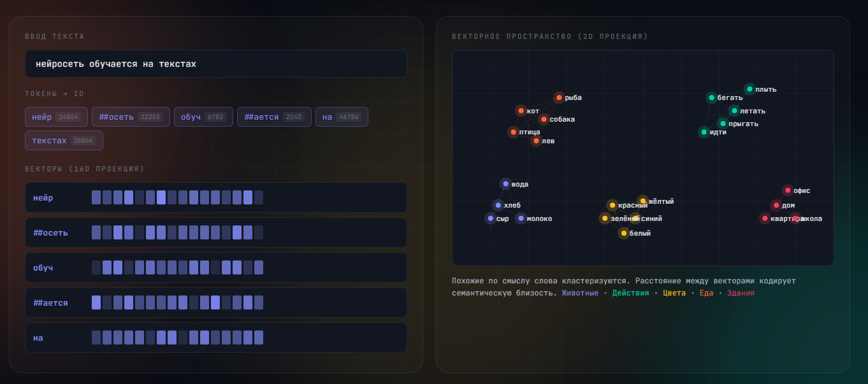Click the молоко node dot
Viewport: 868px width, 384px height.
click(x=521, y=218)
